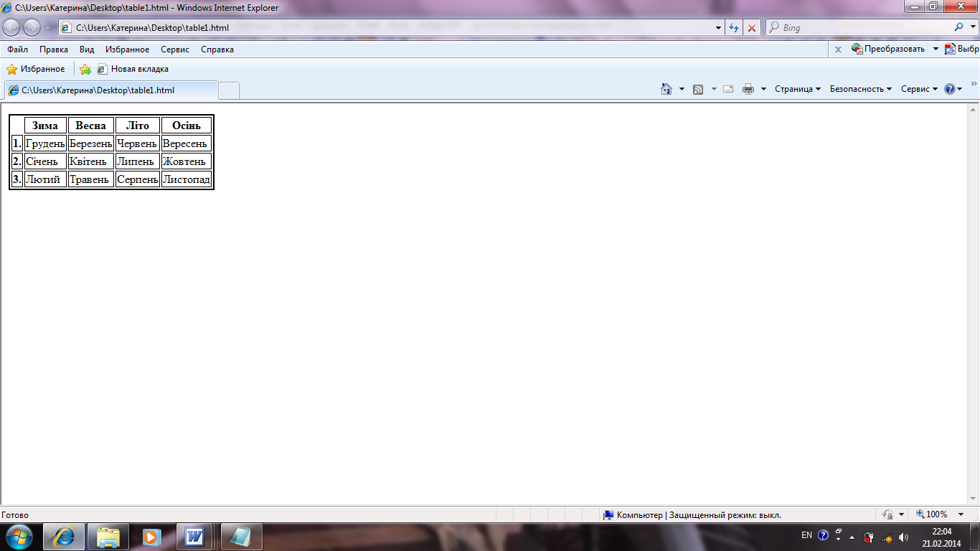Expand the feeds dropdown arrow
The width and height of the screenshot is (980, 551).
click(x=714, y=89)
